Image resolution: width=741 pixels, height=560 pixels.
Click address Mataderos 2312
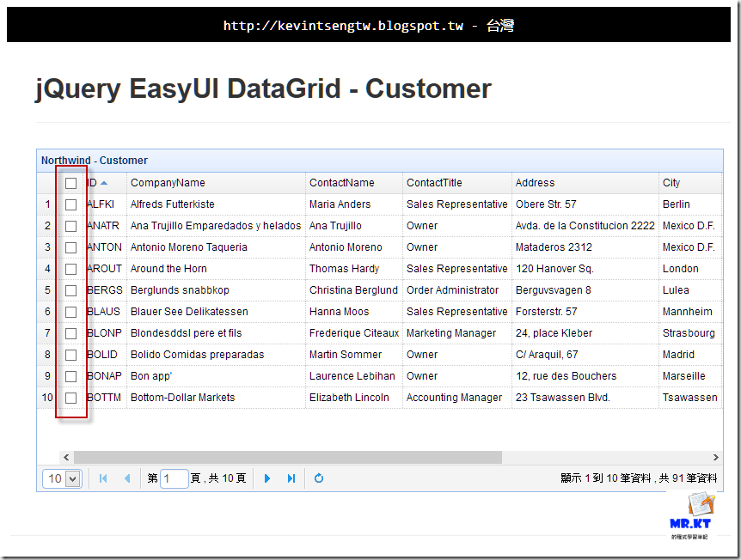(554, 247)
